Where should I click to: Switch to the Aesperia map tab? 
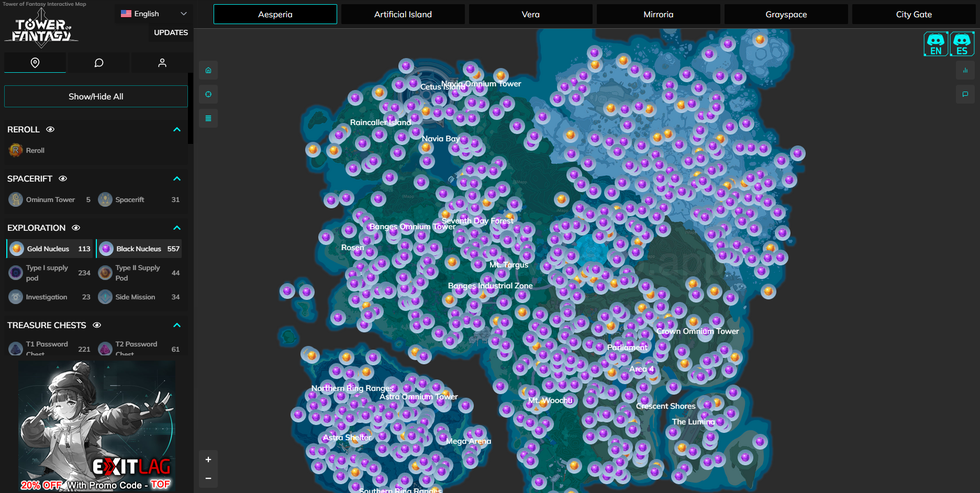275,14
